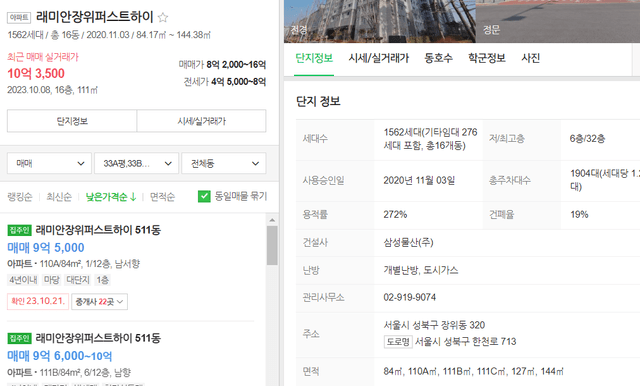
Task: Click the 6층/32층 floor value
Action: (587, 139)
